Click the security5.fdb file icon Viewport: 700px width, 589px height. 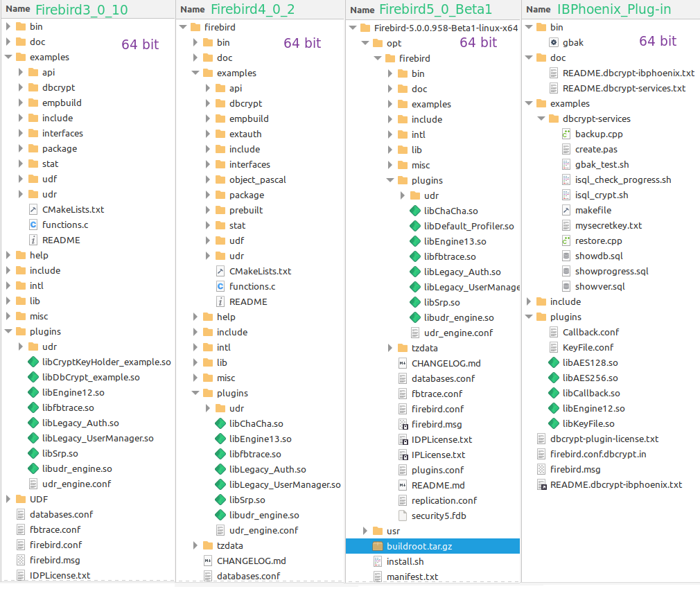pyautogui.click(x=403, y=516)
